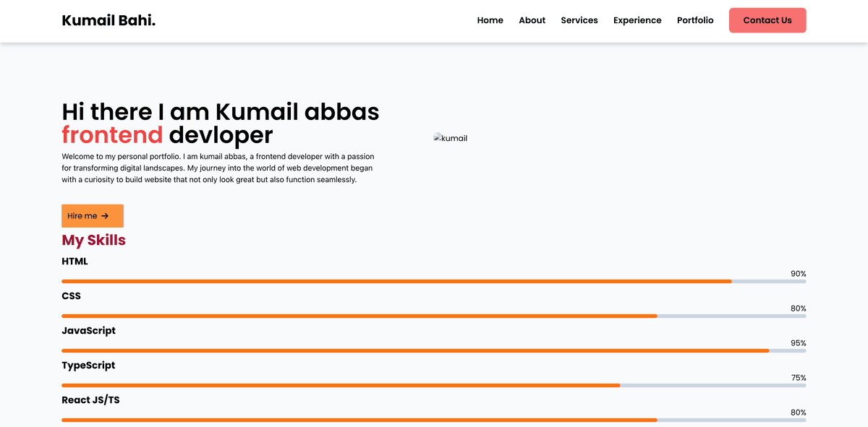Open the Experience section from navbar
The image size is (868, 427).
click(637, 20)
